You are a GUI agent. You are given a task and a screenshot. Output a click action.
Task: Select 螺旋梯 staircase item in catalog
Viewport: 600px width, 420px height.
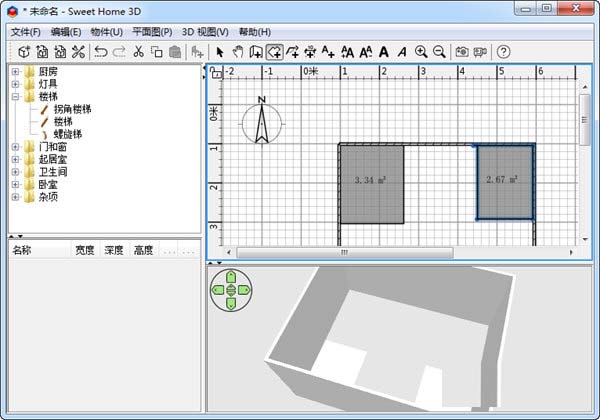(68, 134)
